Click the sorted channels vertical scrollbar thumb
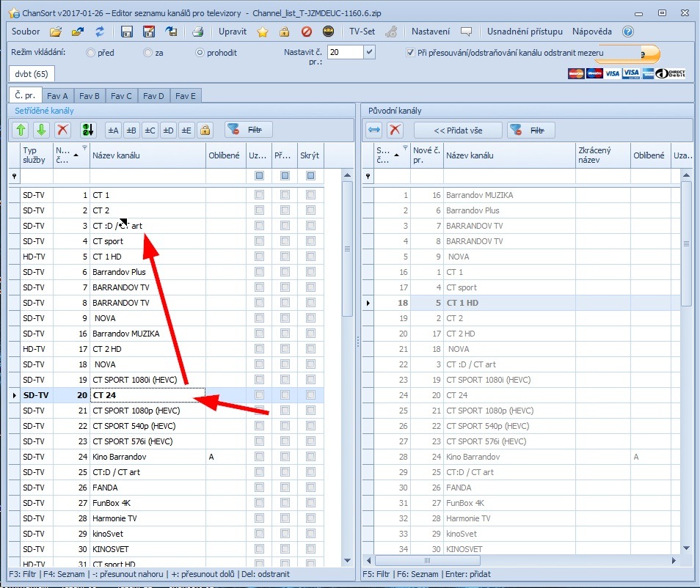The width and height of the screenshot is (700, 588). pyautogui.click(x=347, y=249)
